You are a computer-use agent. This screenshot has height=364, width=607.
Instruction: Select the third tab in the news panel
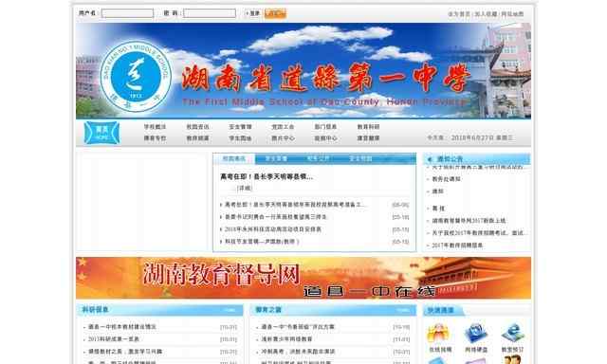[x=319, y=158]
